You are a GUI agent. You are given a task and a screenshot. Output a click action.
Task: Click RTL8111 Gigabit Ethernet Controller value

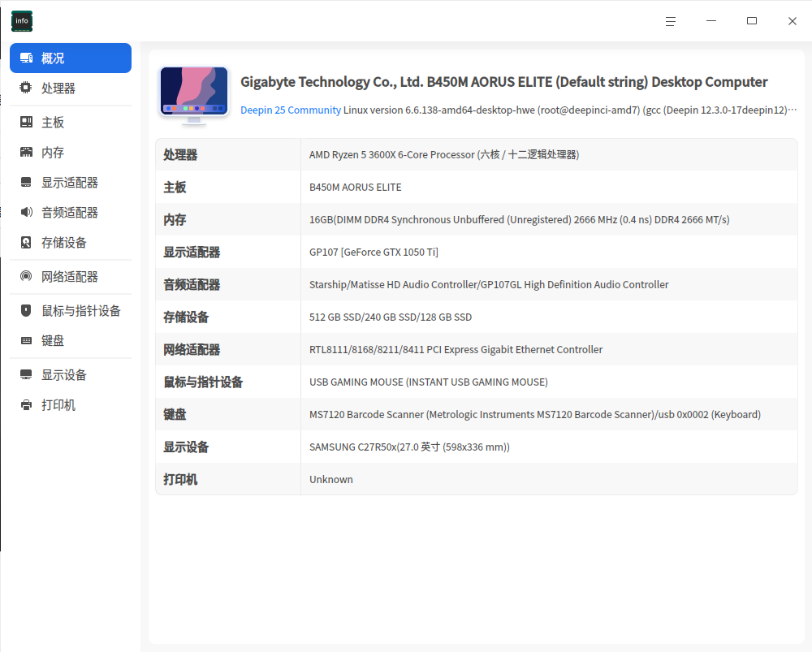(456, 350)
